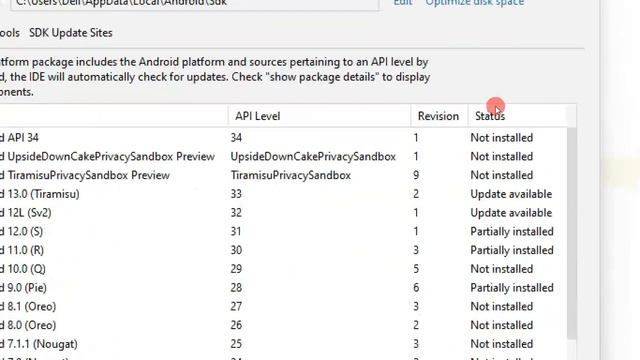Select the TiramisuPrivacySandbox Preview row name
Viewport: 640px width, 360px height.
[x=85, y=176]
